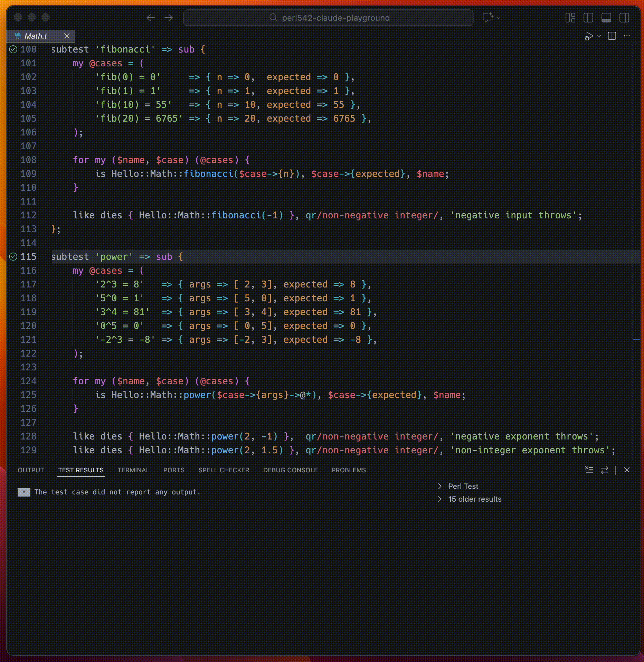Screen dimensions: 644x662
Task: Toggle the primary side bar layout icon
Action: (588, 18)
